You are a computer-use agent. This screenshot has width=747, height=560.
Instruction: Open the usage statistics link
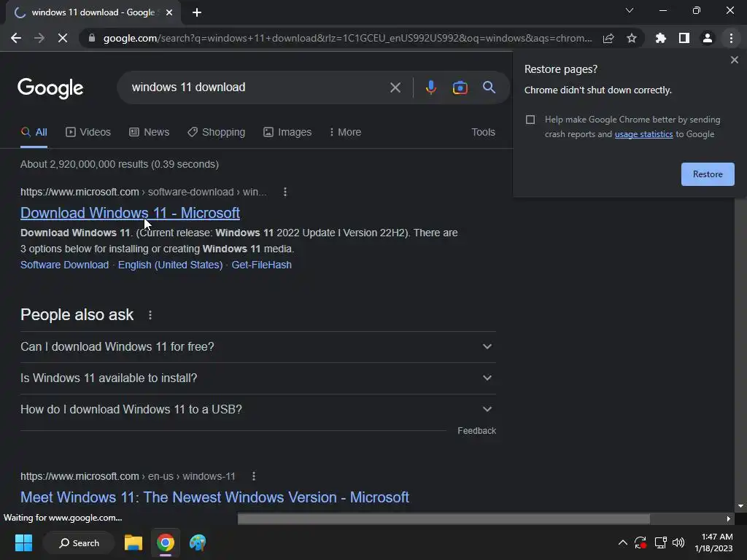coord(643,134)
